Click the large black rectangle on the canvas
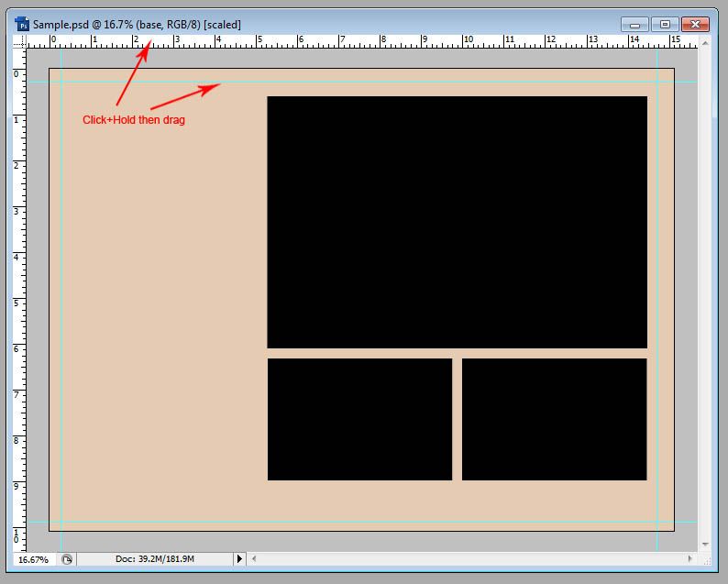This screenshot has height=584, width=728. [x=457, y=222]
